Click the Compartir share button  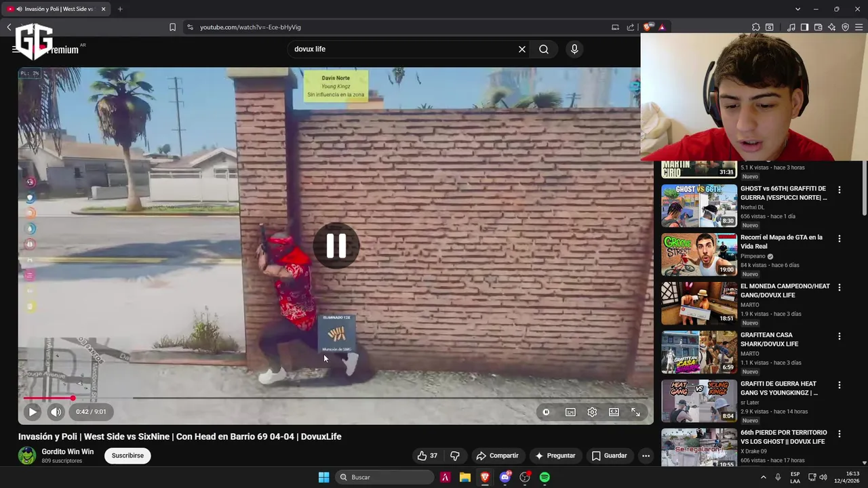[497, 455]
